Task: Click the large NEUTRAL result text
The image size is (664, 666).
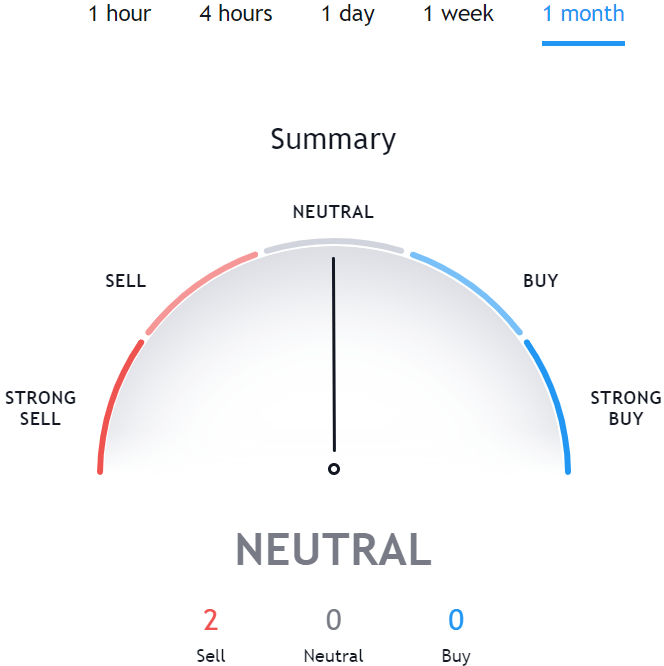Action: (333, 549)
